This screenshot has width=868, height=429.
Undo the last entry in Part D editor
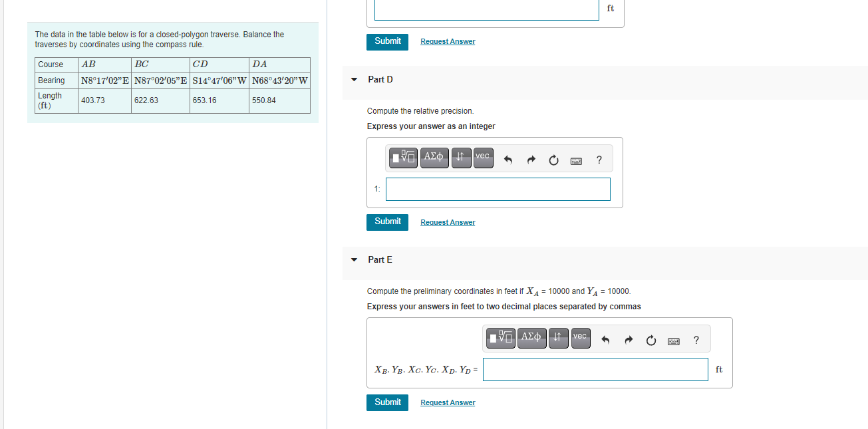click(x=508, y=159)
